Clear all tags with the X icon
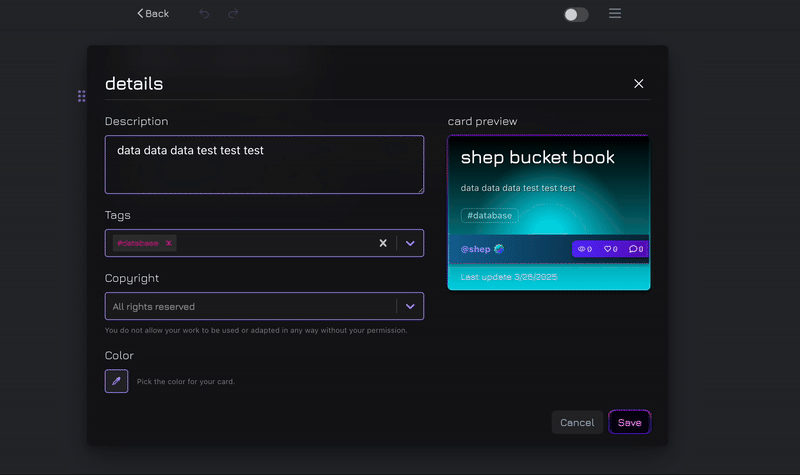Viewport: 800px width, 475px height. pos(382,243)
